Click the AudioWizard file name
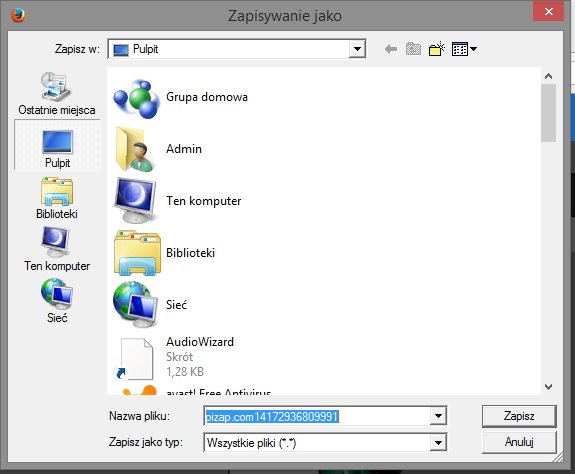Image resolution: width=575 pixels, height=474 pixels. (x=200, y=342)
